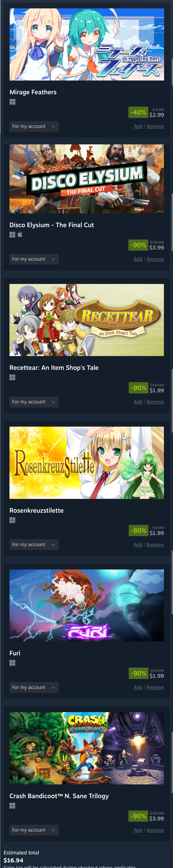173x868 pixels.
Task: Click the Rosenkreuzstilette game title
Action: [36, 510]
